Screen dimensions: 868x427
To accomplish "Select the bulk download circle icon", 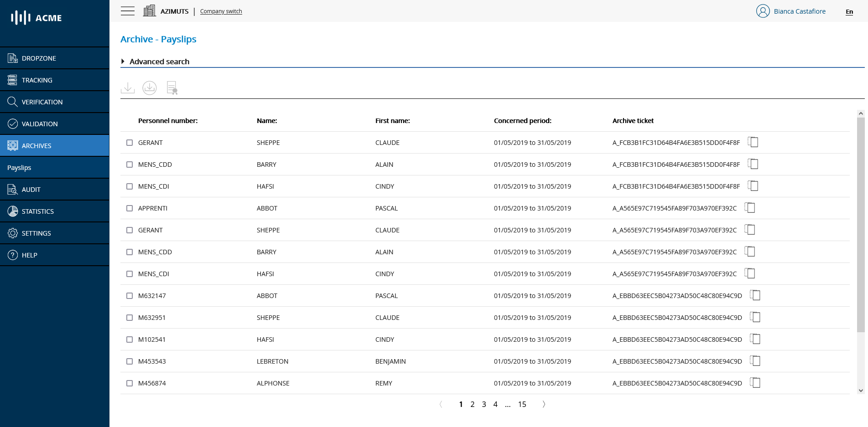I will point(149,87).
